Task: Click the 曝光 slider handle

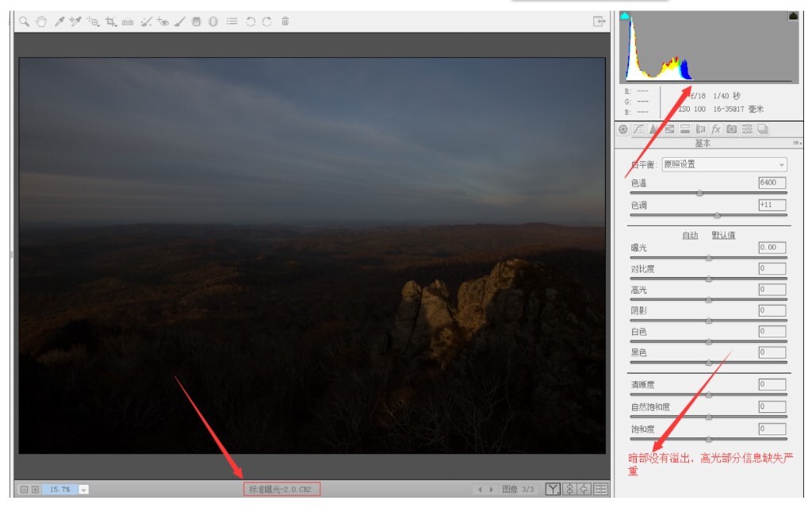Action: [708, 258]
